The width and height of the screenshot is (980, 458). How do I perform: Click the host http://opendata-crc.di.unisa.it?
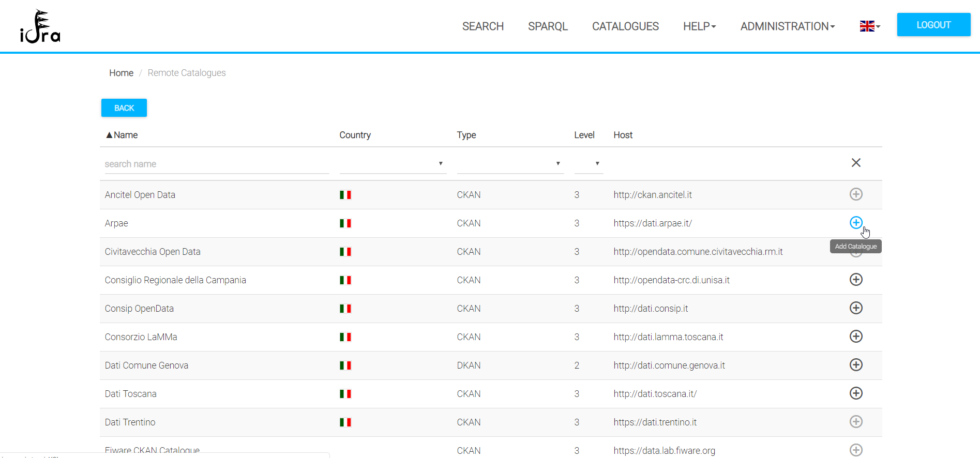point(672,280)
